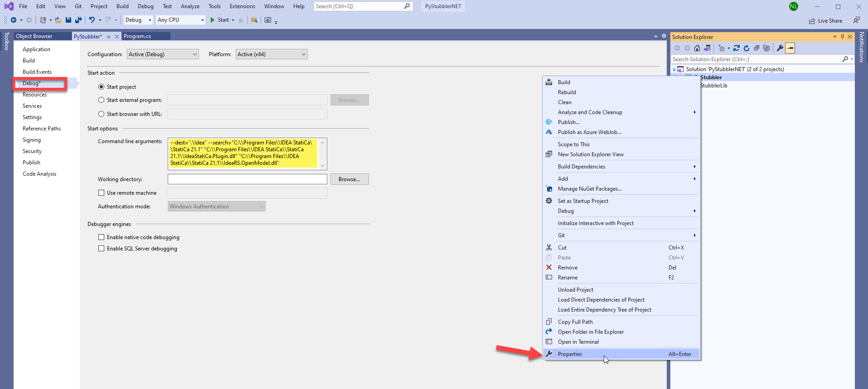Image resolution: width=868 pixels, height=389 pixels.
Task: Expand Analyze and Code Cleanup submenu
Action: point(621,112)
